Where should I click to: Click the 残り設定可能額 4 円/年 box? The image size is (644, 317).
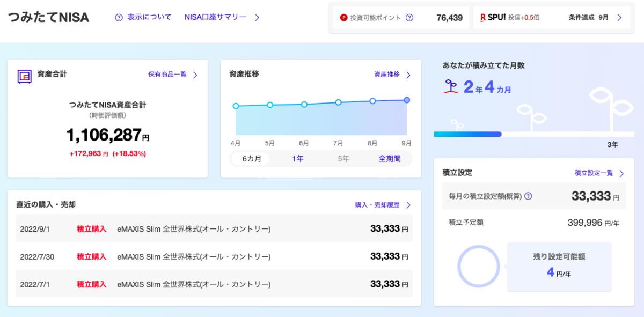pos(559,267)
